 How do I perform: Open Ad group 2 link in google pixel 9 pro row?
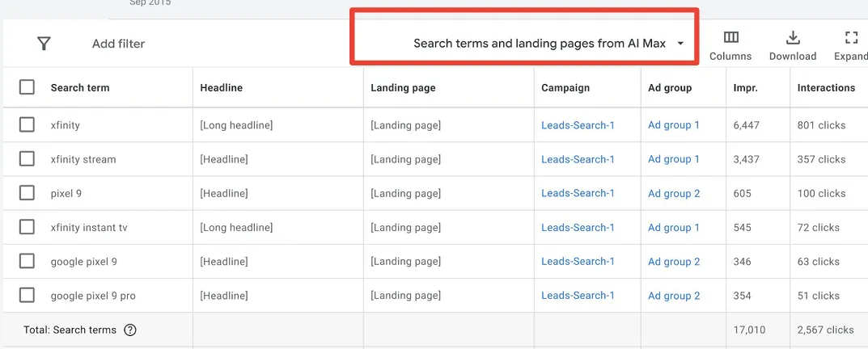click(x=674, y=296)
